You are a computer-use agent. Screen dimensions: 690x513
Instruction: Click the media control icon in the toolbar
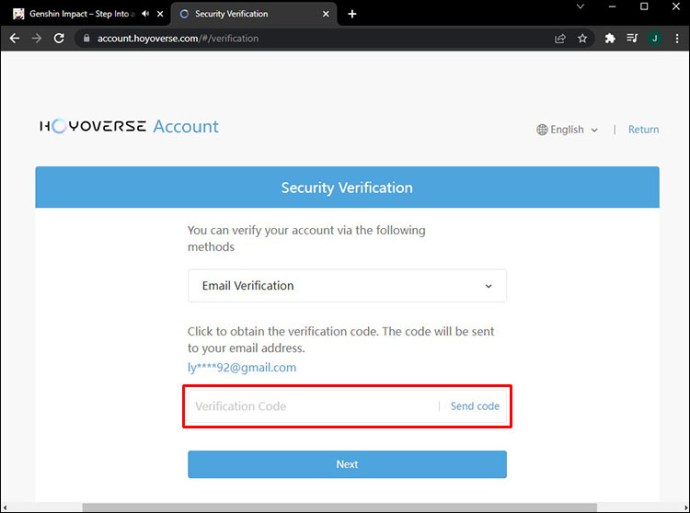point(632,38)
